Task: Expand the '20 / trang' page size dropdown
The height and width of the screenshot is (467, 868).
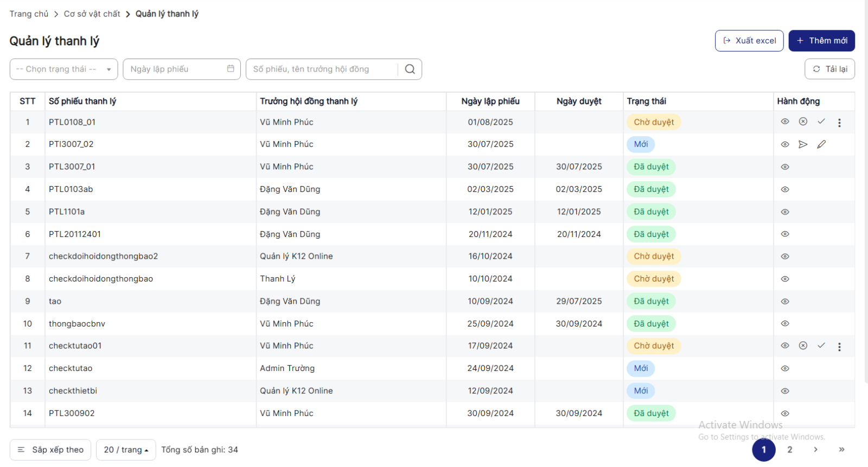Action: coord(126,450)
